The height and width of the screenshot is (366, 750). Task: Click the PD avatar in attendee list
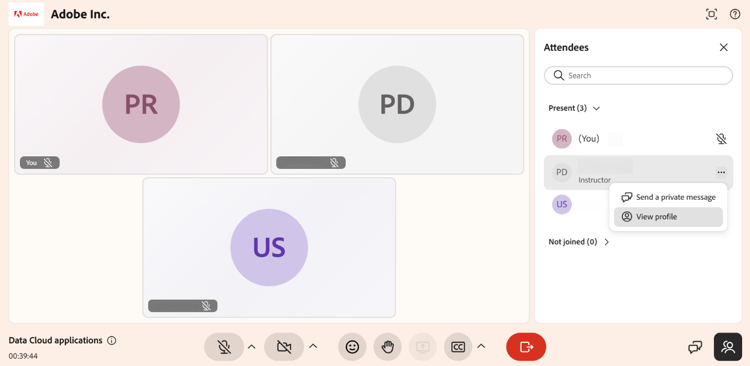point(562,172)
